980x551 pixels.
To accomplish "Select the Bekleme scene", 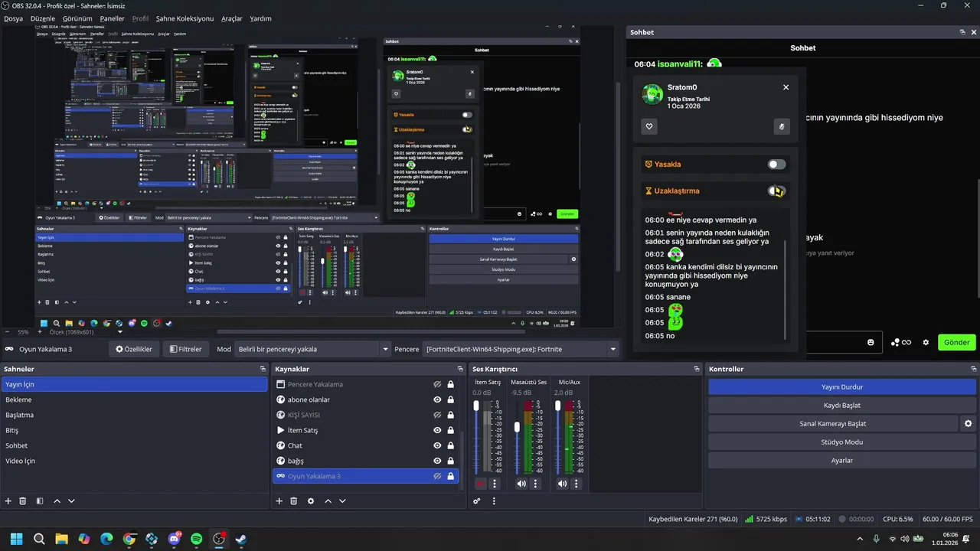I will [x=134, y=399].
